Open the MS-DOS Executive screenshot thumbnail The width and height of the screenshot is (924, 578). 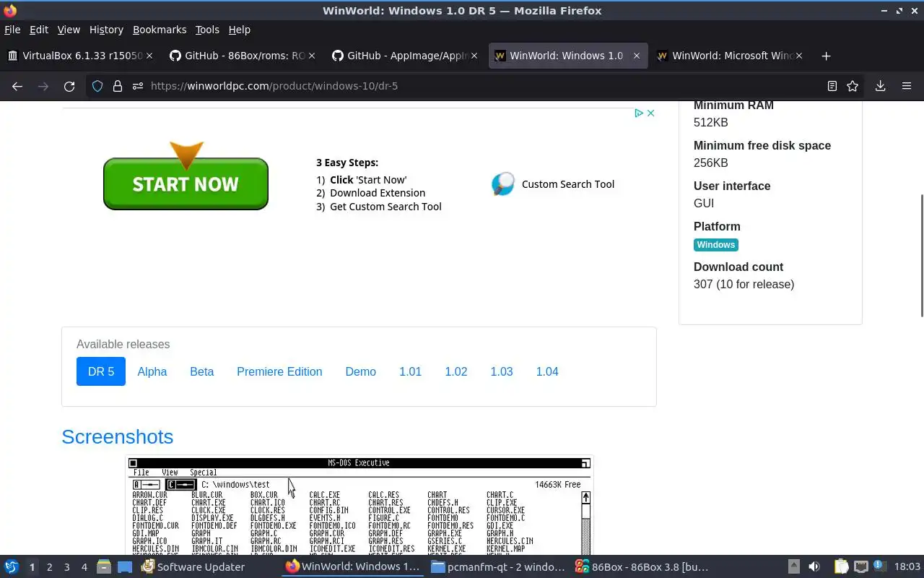[359, 504]
